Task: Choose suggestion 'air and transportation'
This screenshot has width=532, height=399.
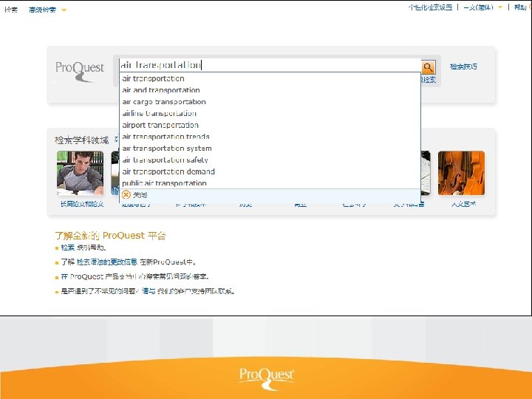Action: [270, 90]
